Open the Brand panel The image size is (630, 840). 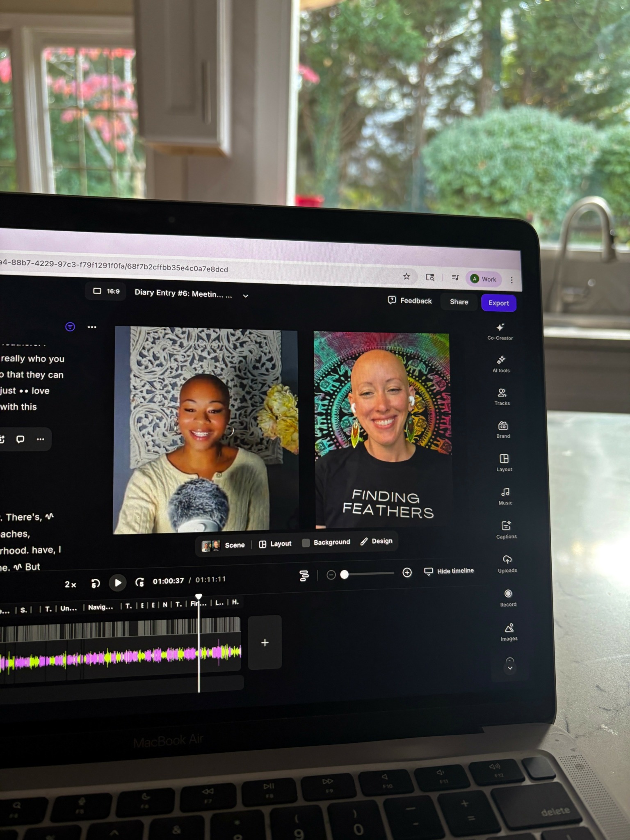(503, 429)
